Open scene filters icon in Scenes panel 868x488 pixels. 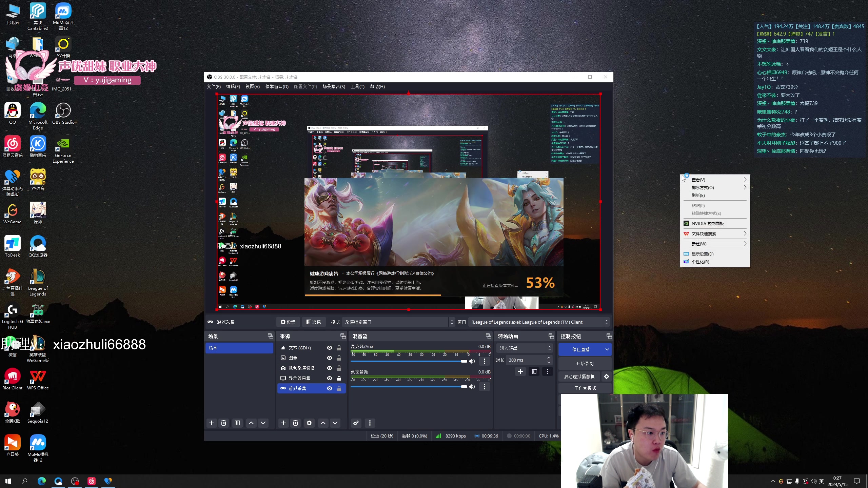click(237, 423)
